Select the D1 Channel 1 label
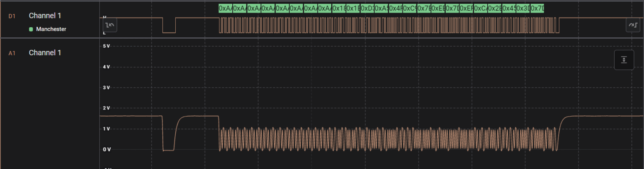Screen dimensions: 644x169 (45, 16)
